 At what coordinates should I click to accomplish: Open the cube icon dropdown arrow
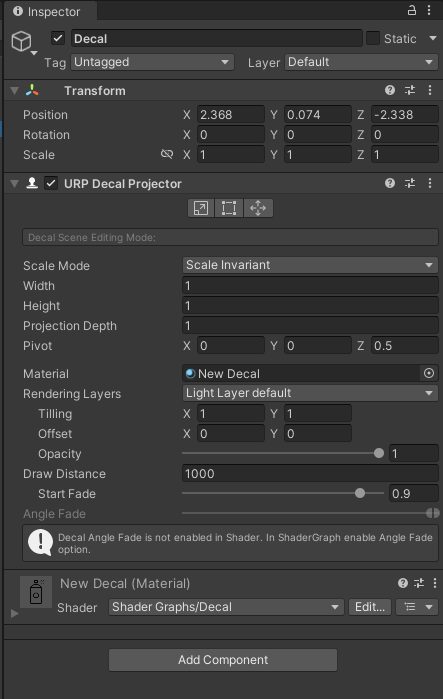pos(34,53)
